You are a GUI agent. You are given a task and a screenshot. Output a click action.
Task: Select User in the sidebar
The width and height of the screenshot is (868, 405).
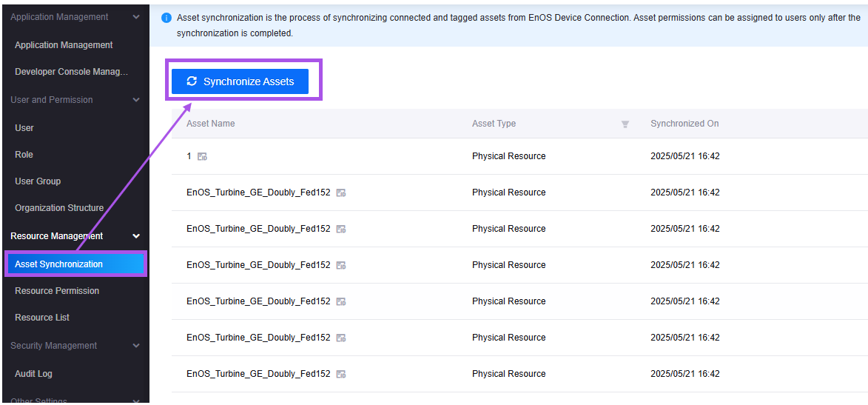tap(24, 128)
